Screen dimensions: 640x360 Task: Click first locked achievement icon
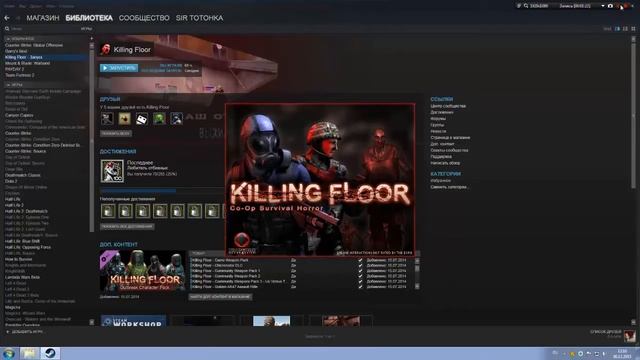(x=108, y=211)
